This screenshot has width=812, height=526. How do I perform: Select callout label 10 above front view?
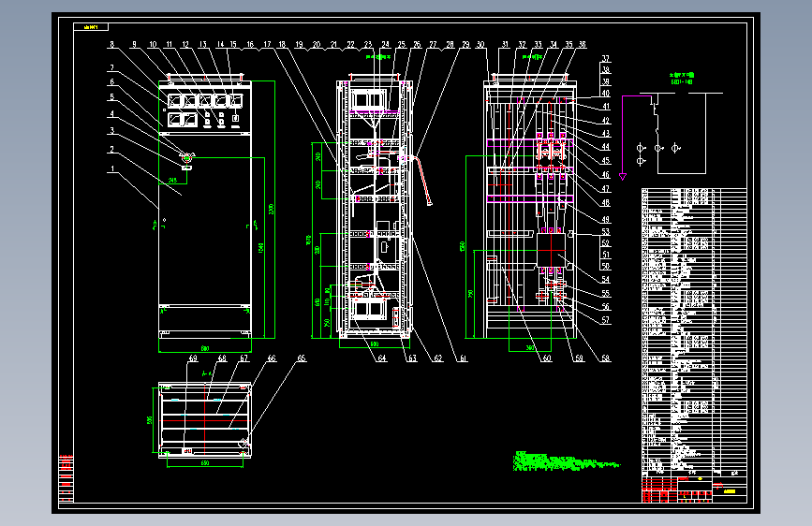click(153, 45)
